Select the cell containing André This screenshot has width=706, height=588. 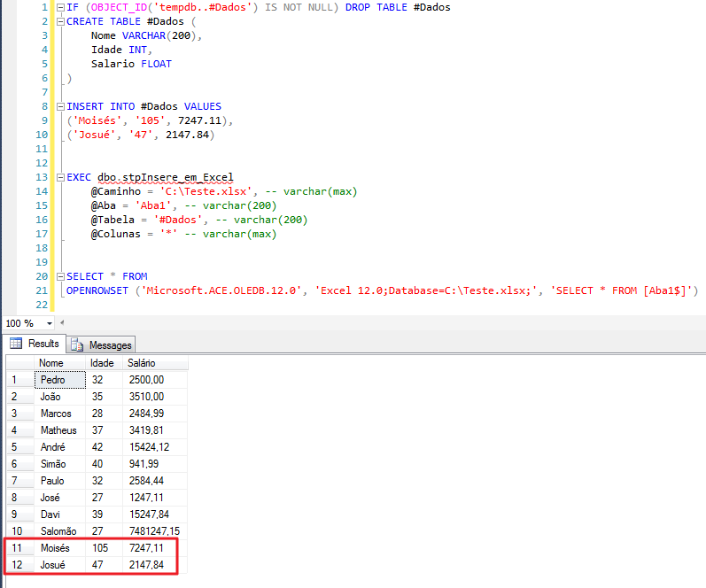(60, 447)
